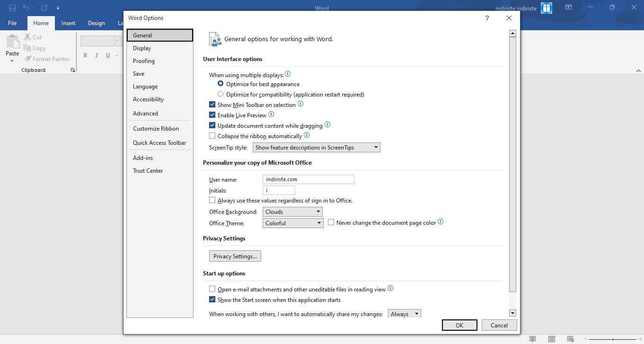The height and width of the screenshot is (344, 644).
Task: Toggle Underline formatting in the ribbon
Action: tap(108, 55)
